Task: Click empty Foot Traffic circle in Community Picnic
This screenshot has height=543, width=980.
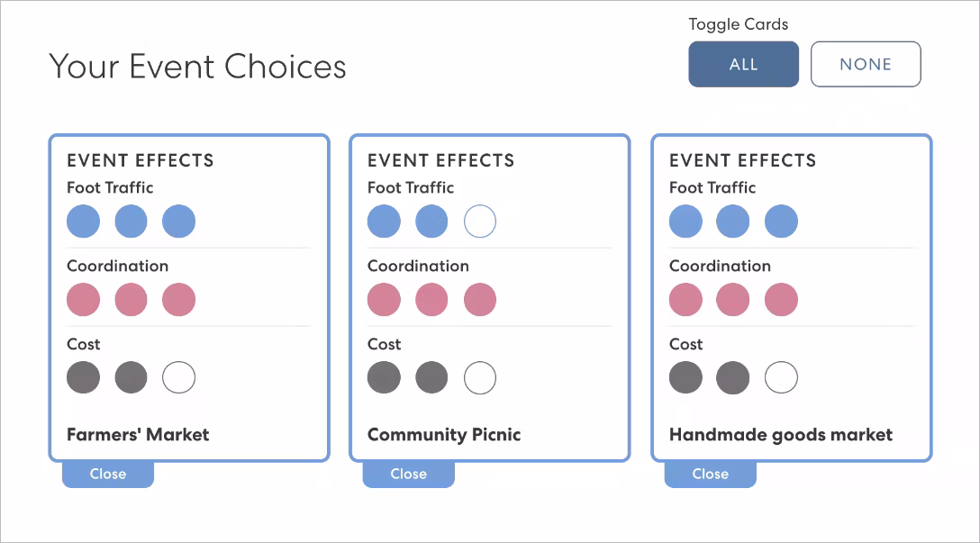Action: [479, 222]
